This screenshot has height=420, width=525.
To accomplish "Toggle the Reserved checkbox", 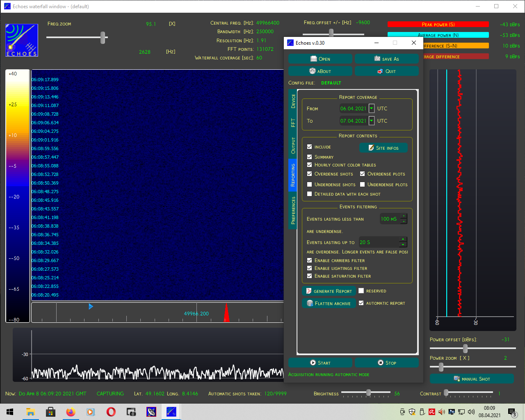I will click(x=361, y=291).
